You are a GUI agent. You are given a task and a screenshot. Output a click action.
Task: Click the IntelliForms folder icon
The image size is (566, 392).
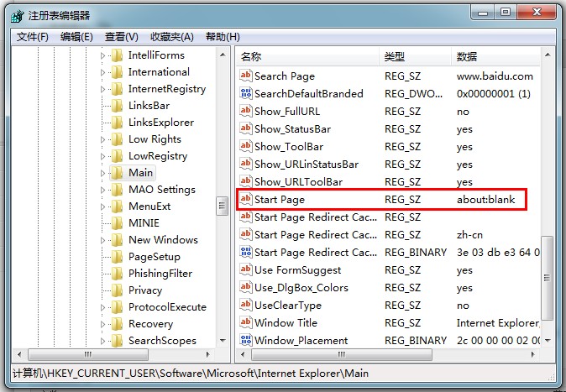[x=117, y=55]
